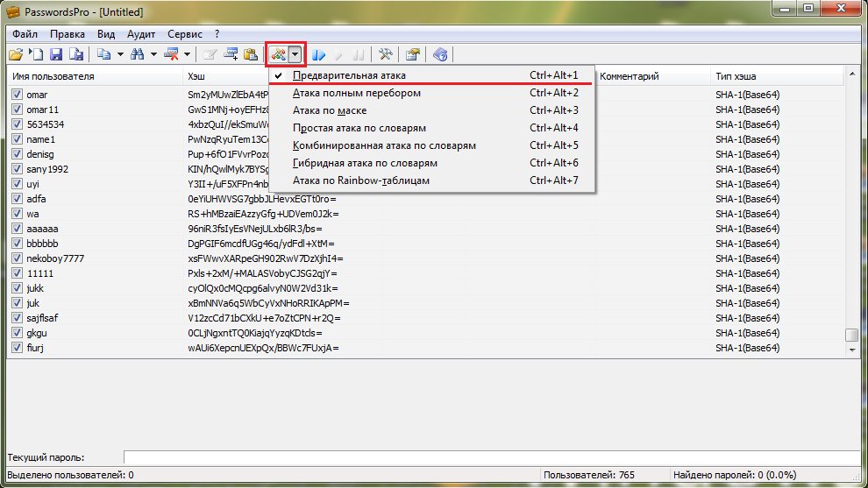Toggle the checkbox next to nekoboy7777
The image size is (868, 488).
(x=17, y=258)
